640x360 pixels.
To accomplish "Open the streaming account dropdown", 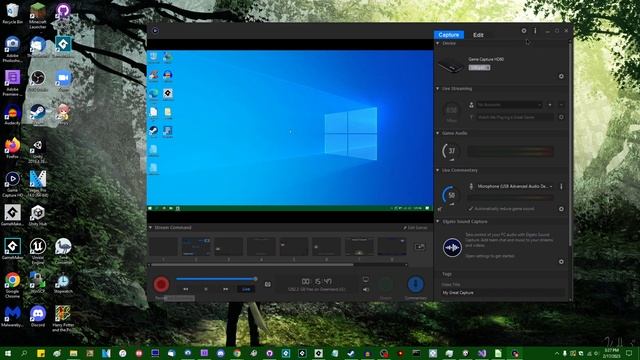I will coord(510,105).
